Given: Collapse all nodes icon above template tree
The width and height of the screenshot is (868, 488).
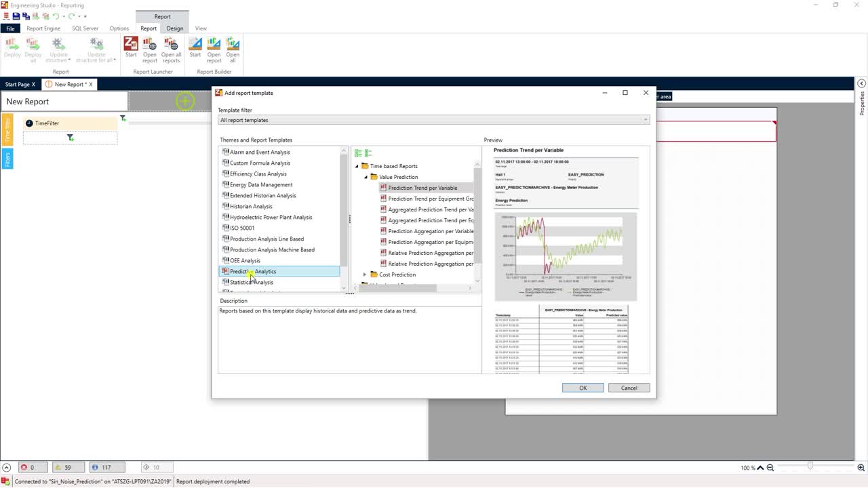Looking at the screenshot, I should [368, 153].
